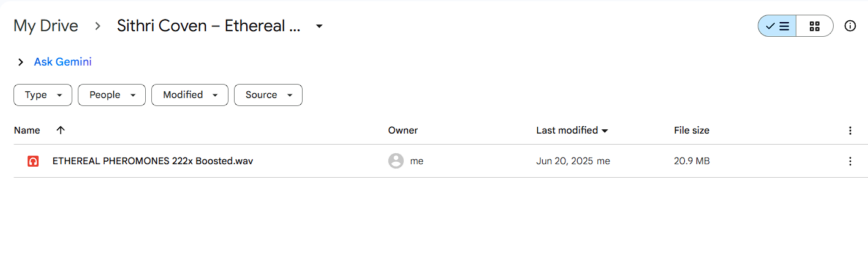The image size is (868, 277).
Task: Expand the Ask Gemini chevron
Action: [x=21, y=62]
